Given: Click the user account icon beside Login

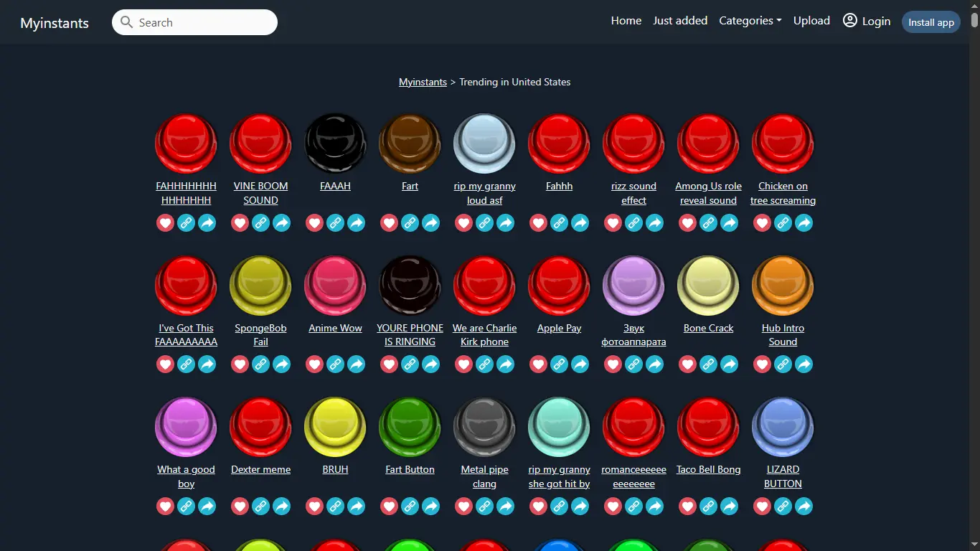Looking at the screenshot, I should pos(850,21).
